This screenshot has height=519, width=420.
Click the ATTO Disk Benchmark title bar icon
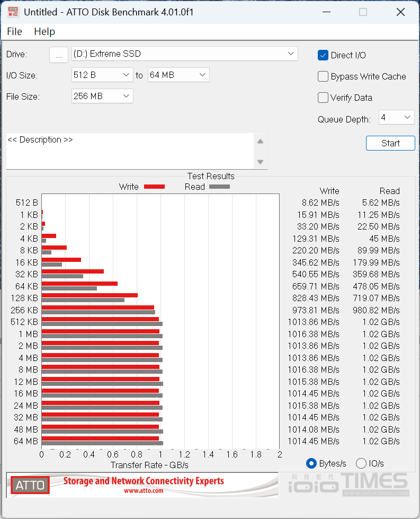coord(13,12)
